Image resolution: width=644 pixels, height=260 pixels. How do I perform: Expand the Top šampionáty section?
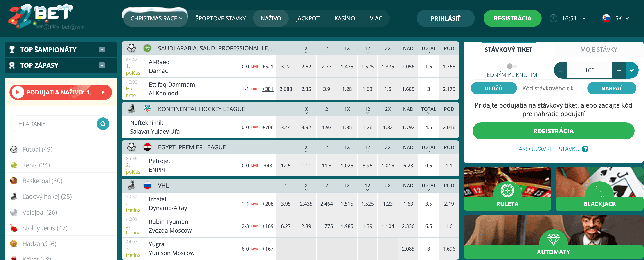pyautogui.click(x=102, y=49)
